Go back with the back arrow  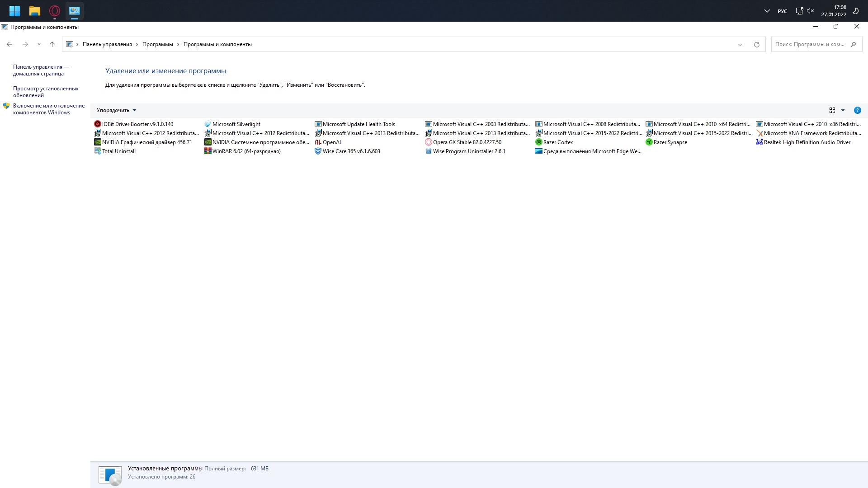(x=9, y=44)
